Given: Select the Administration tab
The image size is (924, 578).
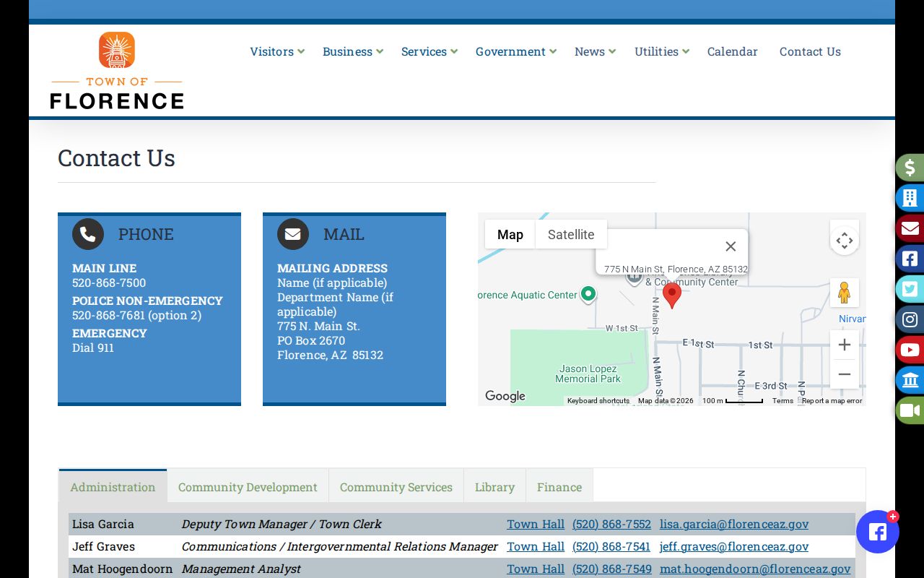Looking at the screenshot, I should [113, 486].
